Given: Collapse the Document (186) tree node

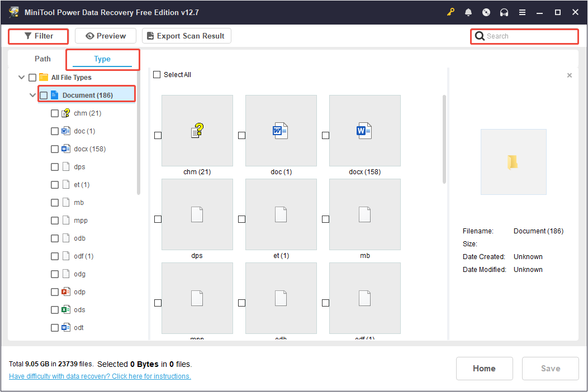Looking at the screenshot, I should tap(32, 94).
